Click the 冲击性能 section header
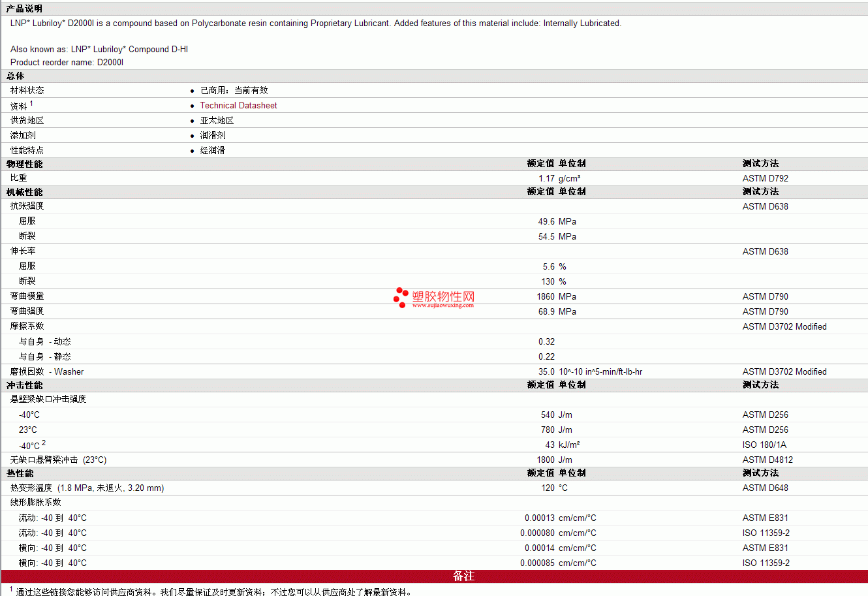Image resolution: width=868 pixels, height=596 pixels. click(24, 385)
